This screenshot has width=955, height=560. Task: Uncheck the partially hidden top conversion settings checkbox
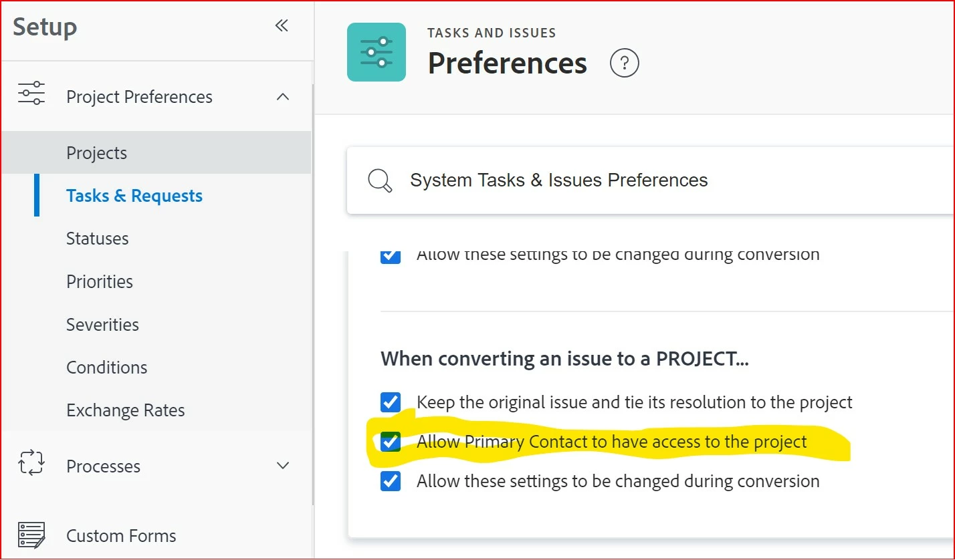pos(391,257)
